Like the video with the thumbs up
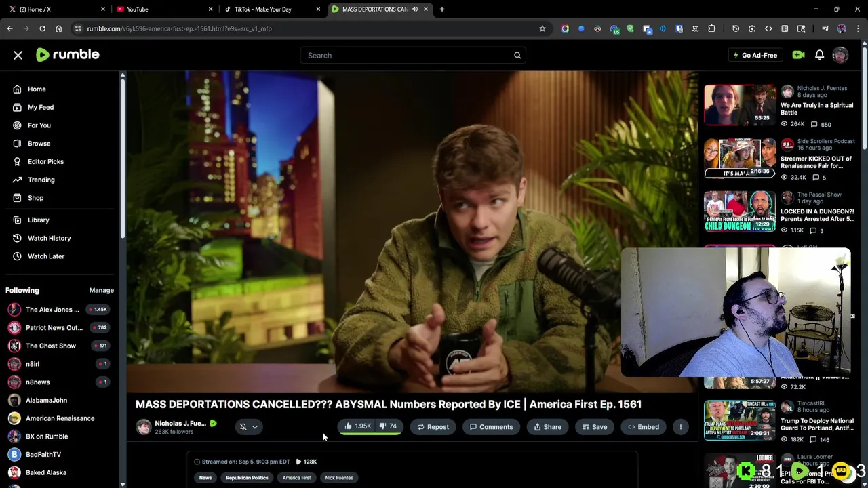This screenshot has height=488, width=868. click(357, 426)
